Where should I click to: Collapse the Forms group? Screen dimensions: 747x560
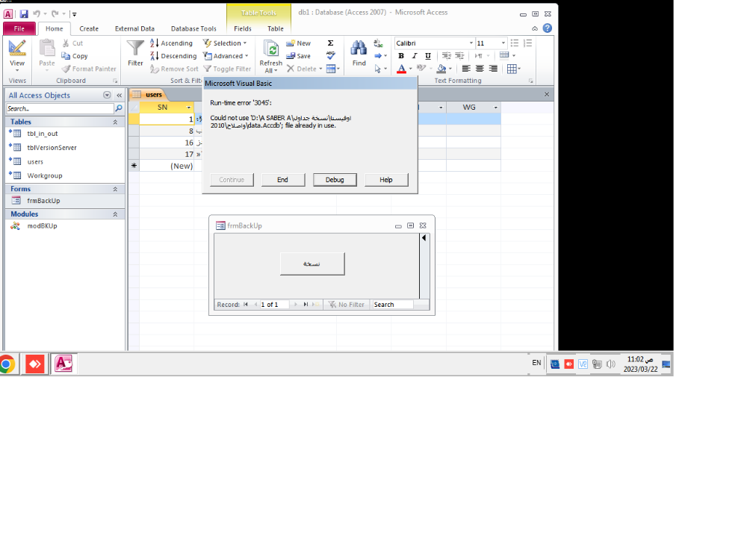tap(115, 189)
